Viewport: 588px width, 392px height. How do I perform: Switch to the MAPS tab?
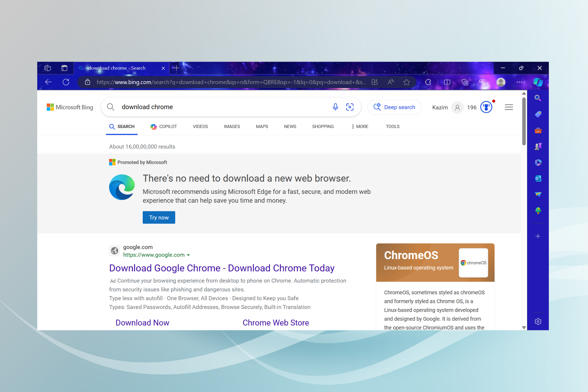pyautogui.click(x=262, y=126)
